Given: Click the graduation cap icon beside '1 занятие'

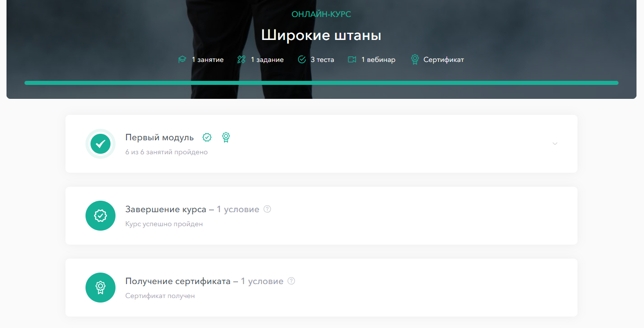Looking at the screenshot, I should tap(182, 59).
